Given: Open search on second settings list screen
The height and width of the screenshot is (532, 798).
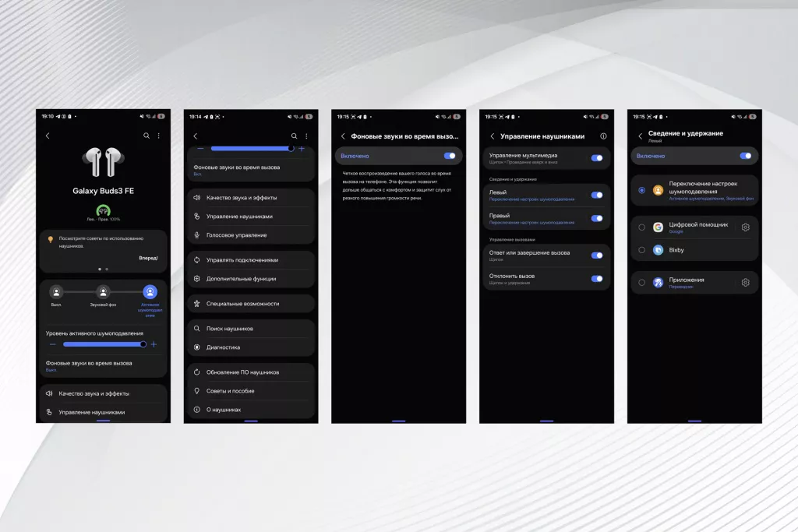Looking at the screenshot, I should pos(294,136).
